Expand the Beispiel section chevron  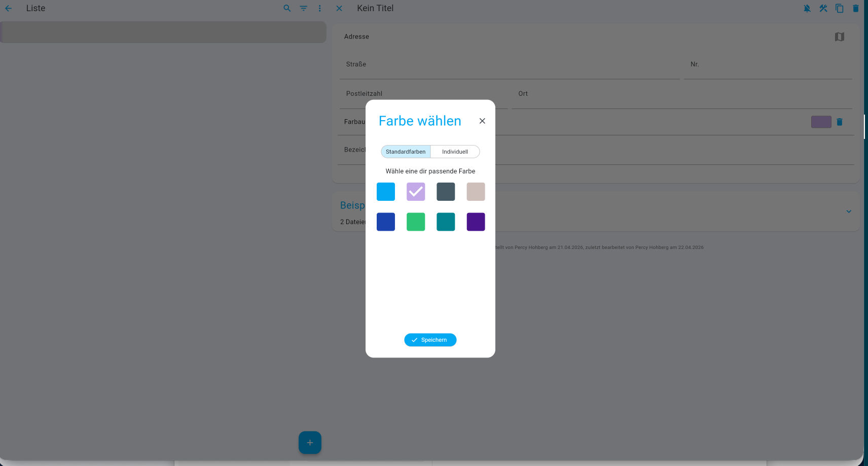click(x=849, y=211)
